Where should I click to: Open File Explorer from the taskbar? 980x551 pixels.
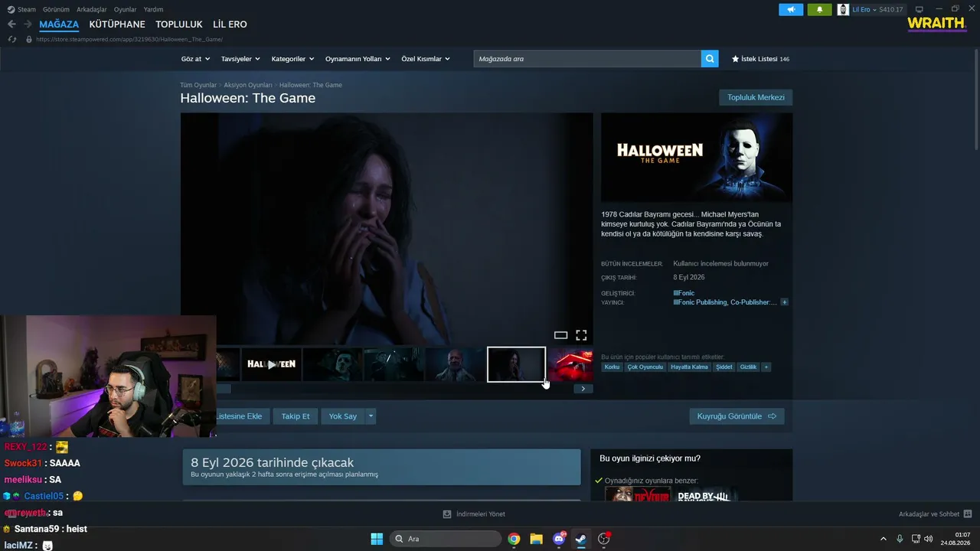point(536,539)
